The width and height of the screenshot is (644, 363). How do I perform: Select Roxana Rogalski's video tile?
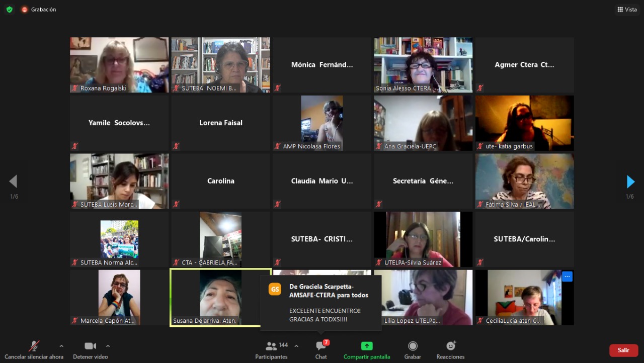pyautogui.click(x=119, y=64)
